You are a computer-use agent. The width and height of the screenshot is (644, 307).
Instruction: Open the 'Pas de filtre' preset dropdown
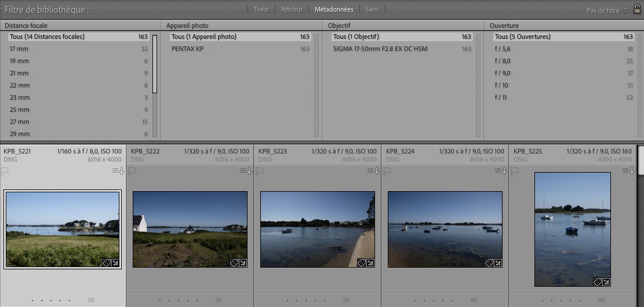tap(606, 11)
